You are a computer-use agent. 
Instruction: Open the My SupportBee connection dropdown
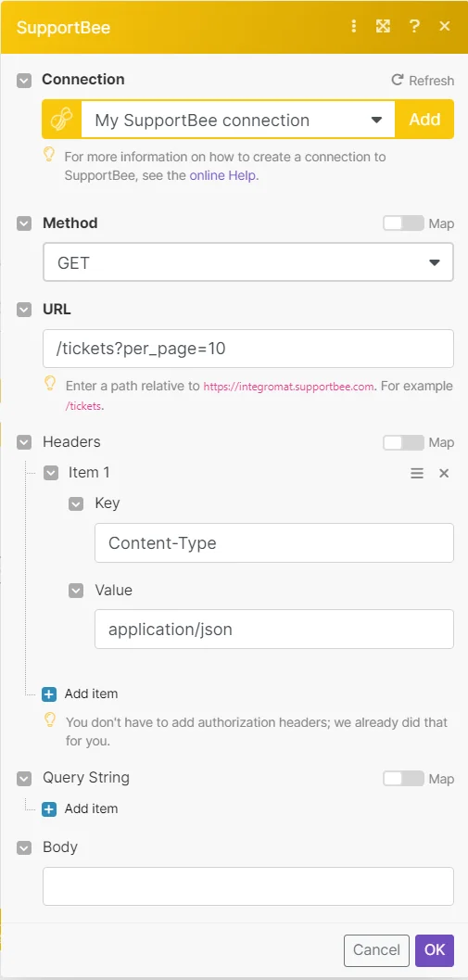(x=238, y=120)
